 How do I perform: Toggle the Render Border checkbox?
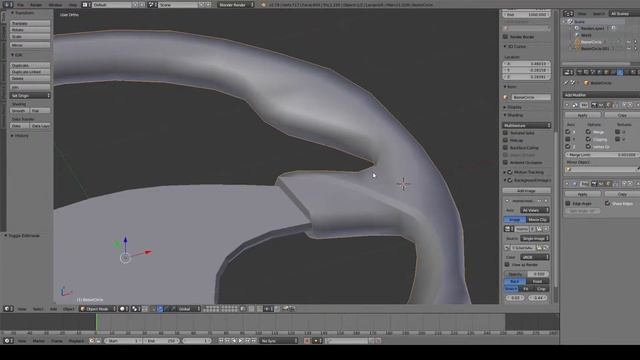(505, 37)
